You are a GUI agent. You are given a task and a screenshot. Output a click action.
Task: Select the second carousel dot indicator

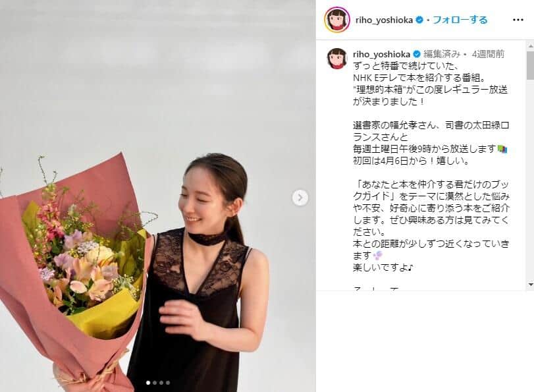155,383
